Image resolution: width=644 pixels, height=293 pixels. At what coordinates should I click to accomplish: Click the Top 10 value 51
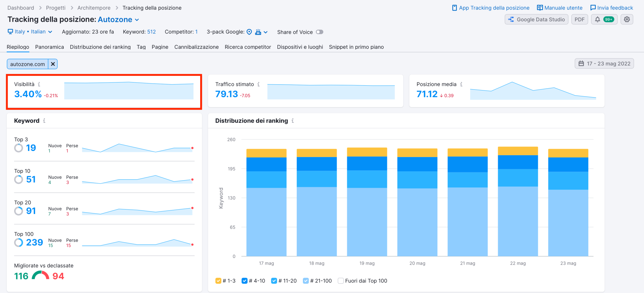point(31,179)
